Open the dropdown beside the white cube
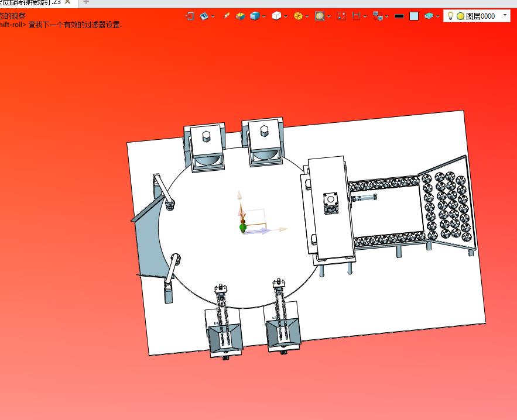Image resolution: width=517 pixels, height=420 pixels. click(285, 16)
